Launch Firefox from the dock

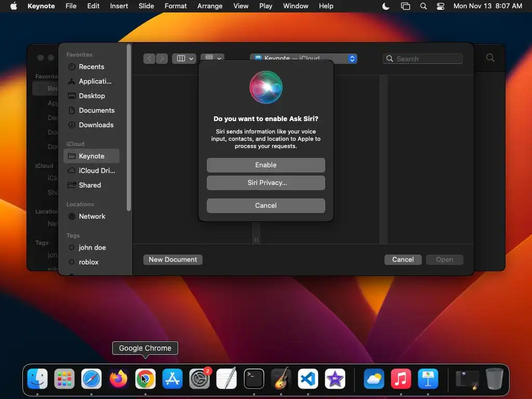(118, 379)
